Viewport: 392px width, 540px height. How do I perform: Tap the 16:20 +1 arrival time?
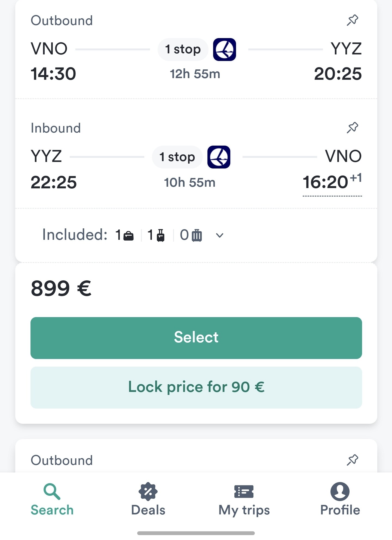point(332,182)
